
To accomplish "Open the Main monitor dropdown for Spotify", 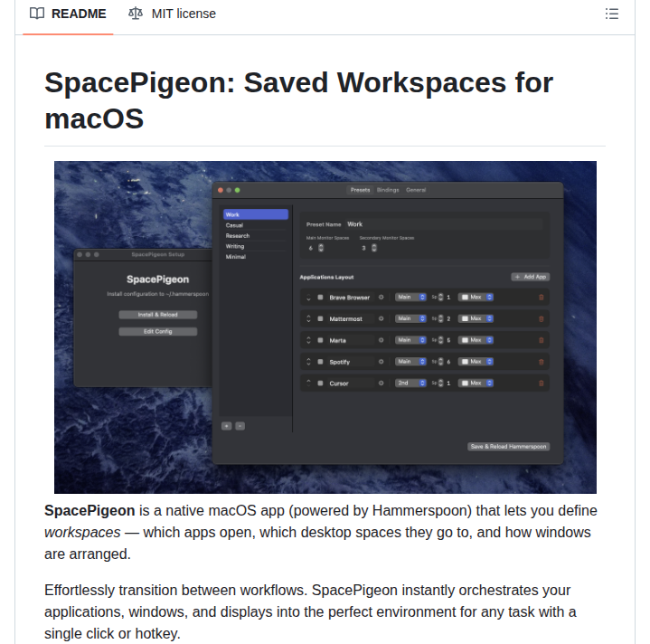I will tap(410, 362).
